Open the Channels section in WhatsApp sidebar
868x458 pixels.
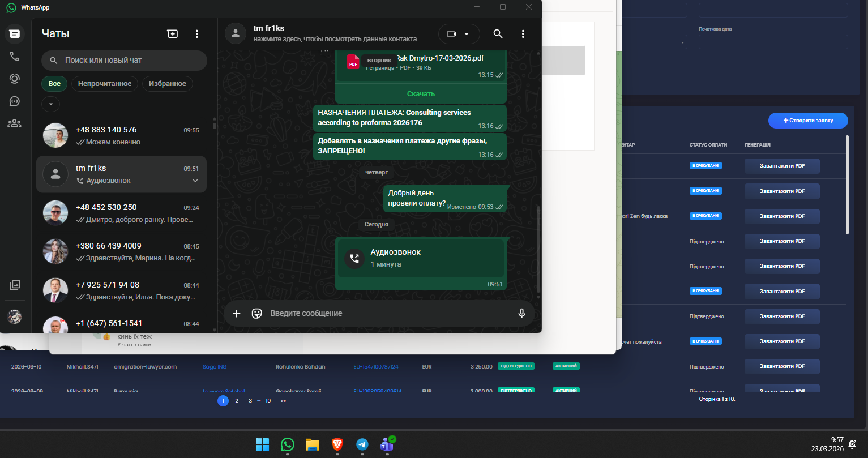pos(15,101)
